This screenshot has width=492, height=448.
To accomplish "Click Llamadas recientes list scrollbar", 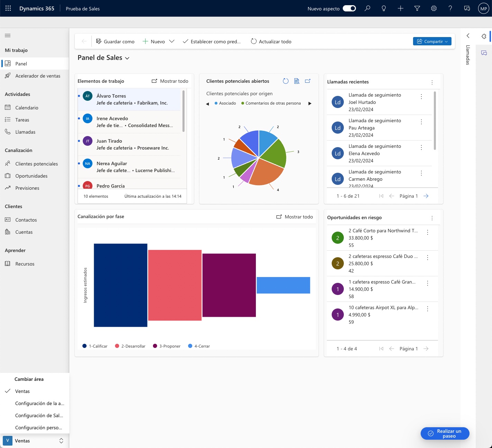I will 435,120.
